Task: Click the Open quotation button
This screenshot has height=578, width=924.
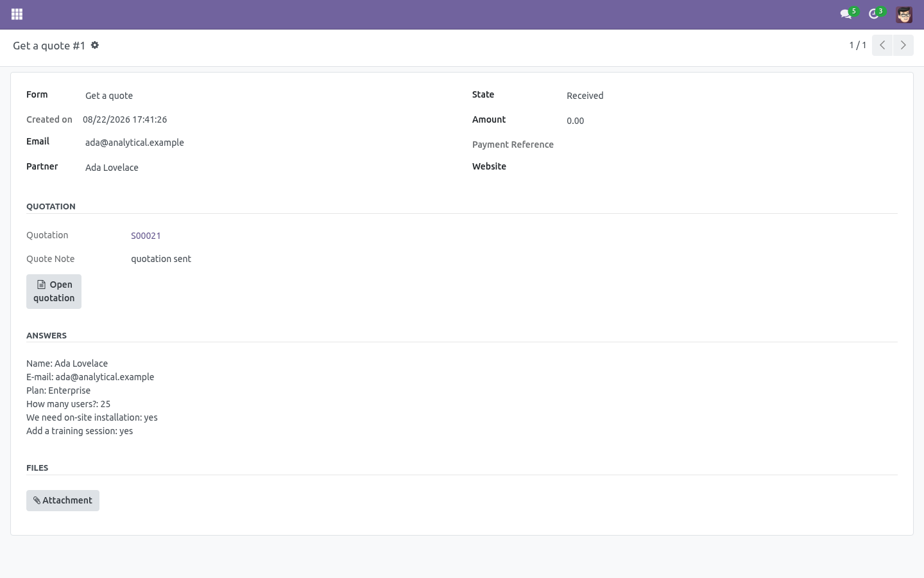Action: pyautogui.click(x=54, y=292)
